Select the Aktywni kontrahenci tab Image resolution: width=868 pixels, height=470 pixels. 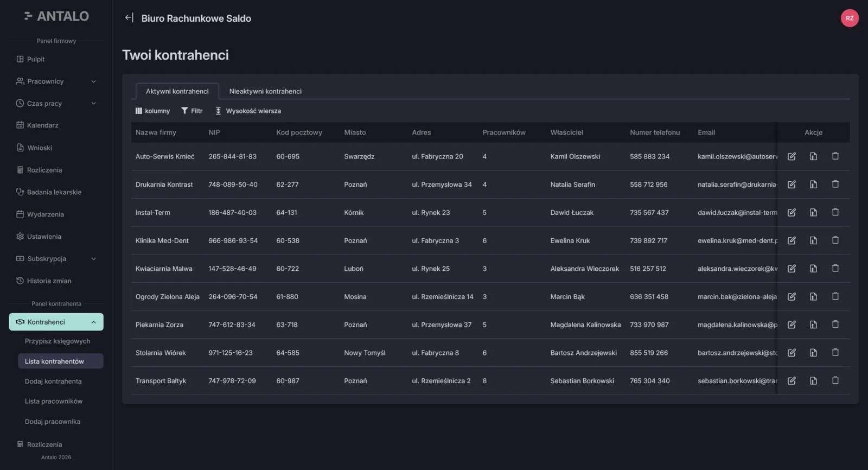coord(177,91)
